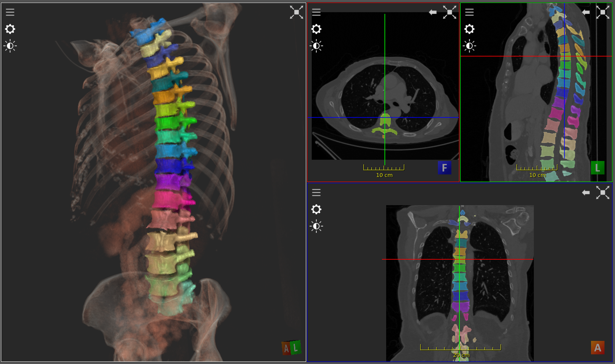Image resolution: width=615 pixels, height=364 pixels.
Task: Select the top blue vertebra in 3D view
Action: point(147,32)
